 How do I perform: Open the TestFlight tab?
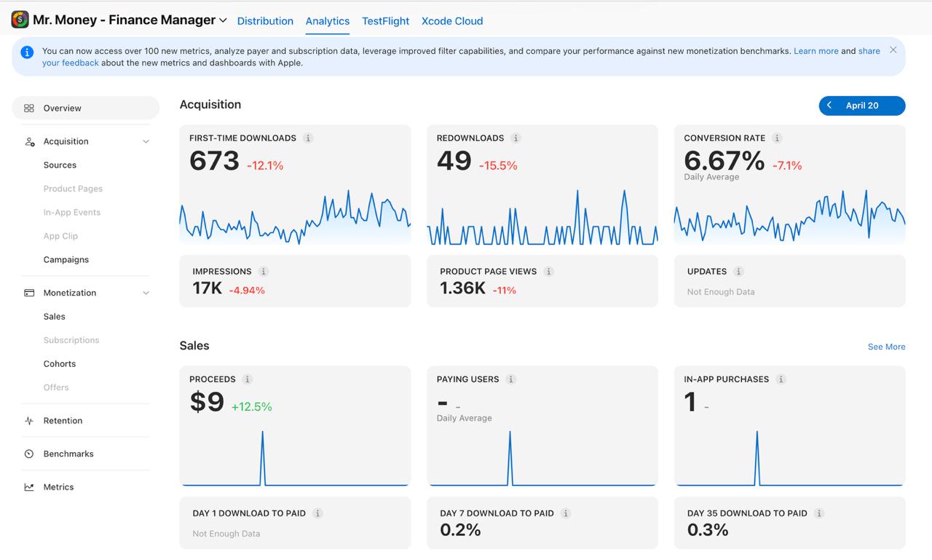tap(385, 21)
